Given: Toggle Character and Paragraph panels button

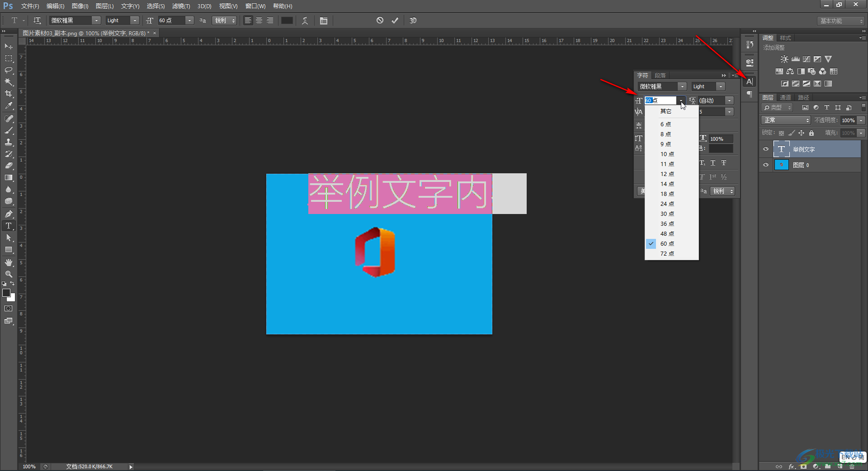Looking at the screenshot, I should pyautogui.click(x=323, y=20).
